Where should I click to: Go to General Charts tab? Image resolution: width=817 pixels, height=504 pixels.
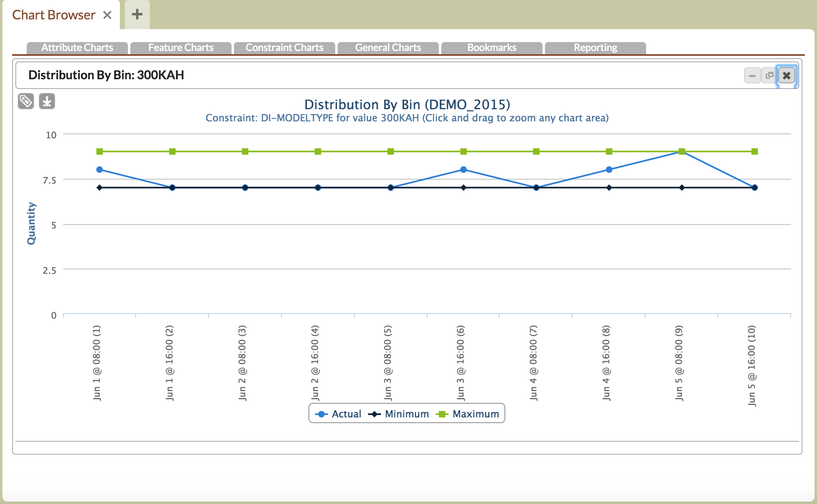[x=388, y=48]
